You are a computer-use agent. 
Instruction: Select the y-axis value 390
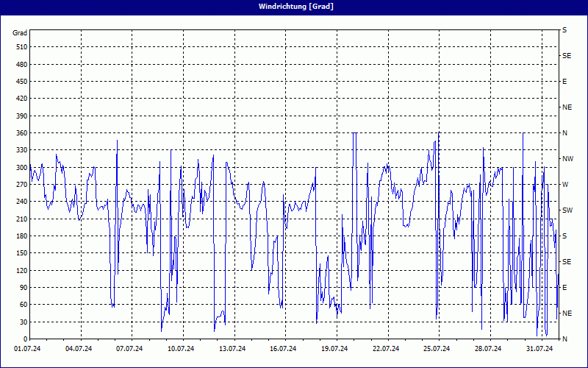click(x=22, y=116)
